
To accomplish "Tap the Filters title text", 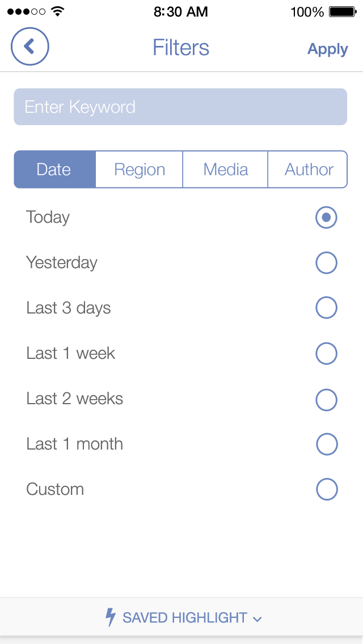I will pos(181,48).
